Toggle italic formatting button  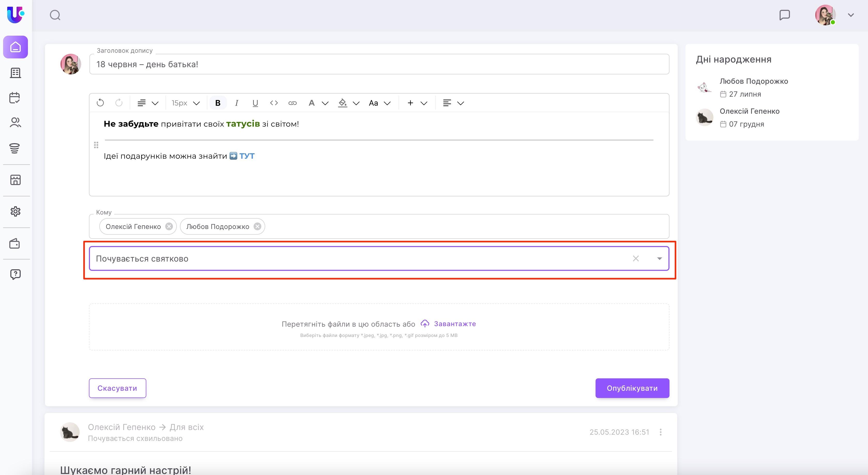[x=237, y=103]
